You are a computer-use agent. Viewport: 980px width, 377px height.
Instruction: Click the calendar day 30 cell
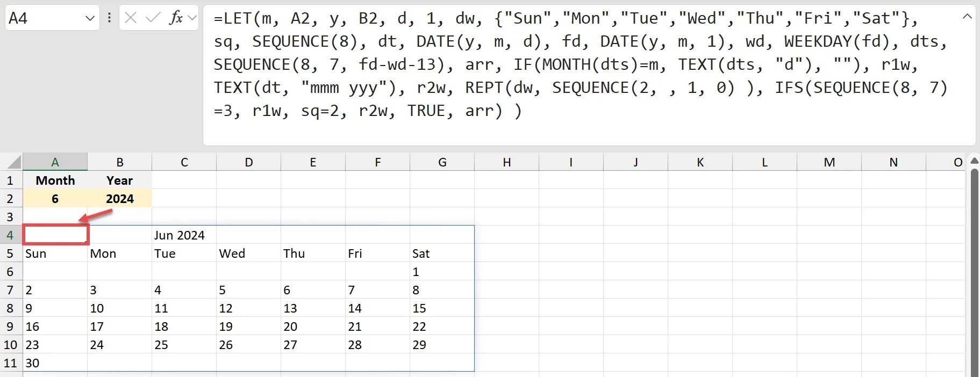click(55, 363)
